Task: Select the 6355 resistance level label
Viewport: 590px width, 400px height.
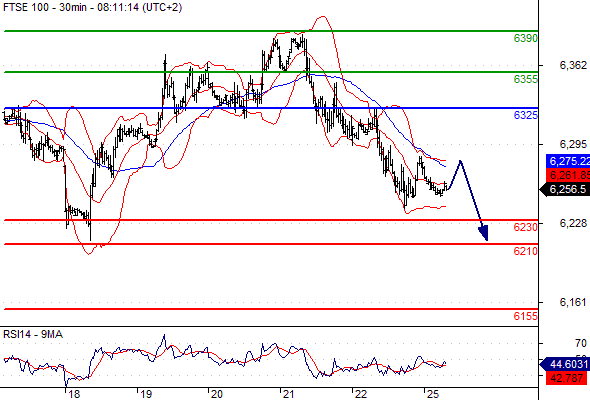Action: [526, 79]
